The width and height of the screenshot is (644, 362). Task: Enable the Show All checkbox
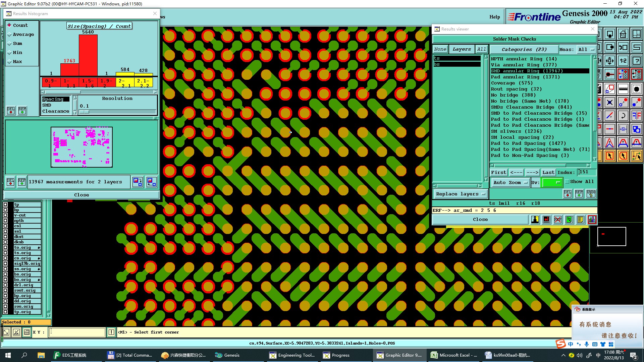(x=567, y=182)
